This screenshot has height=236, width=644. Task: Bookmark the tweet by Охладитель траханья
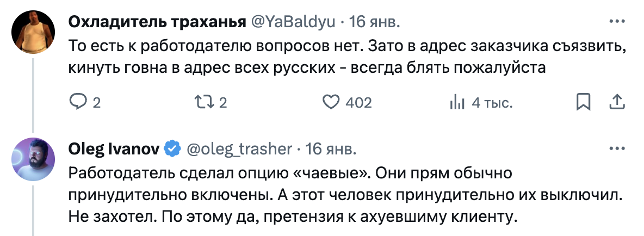click(x=584, y=102)
